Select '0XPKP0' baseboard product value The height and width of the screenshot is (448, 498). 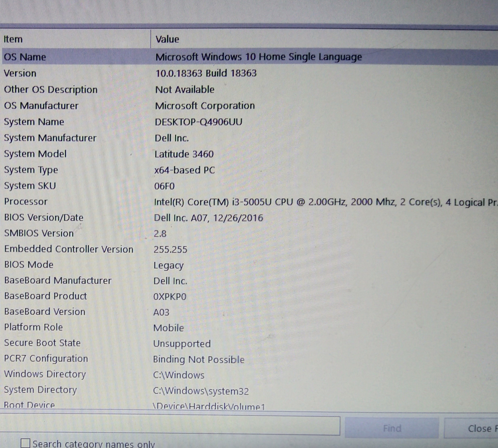point(170,297)
